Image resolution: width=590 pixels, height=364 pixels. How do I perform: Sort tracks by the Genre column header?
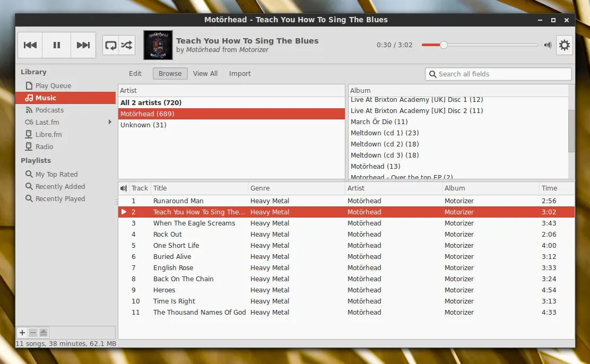click(x=260, y=188)
